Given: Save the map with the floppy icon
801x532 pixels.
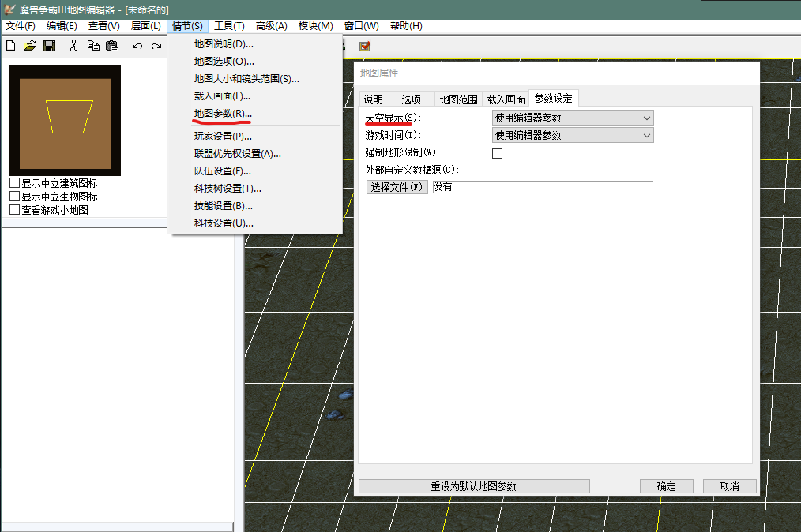Looking at the screenshot, I should coord(49,46).
